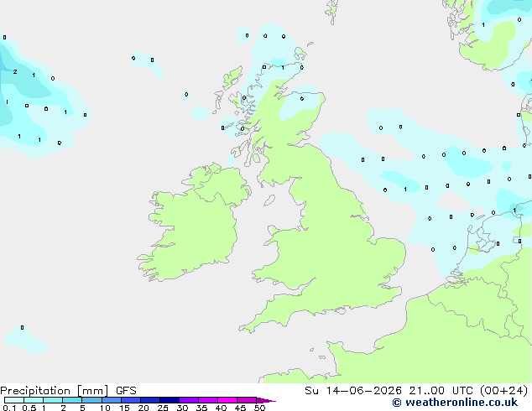Image resolution: width=532 pixels, height=411 pixels.
Task: Click the purple arrow end of legend bar
Action: [x=266, y=400]
